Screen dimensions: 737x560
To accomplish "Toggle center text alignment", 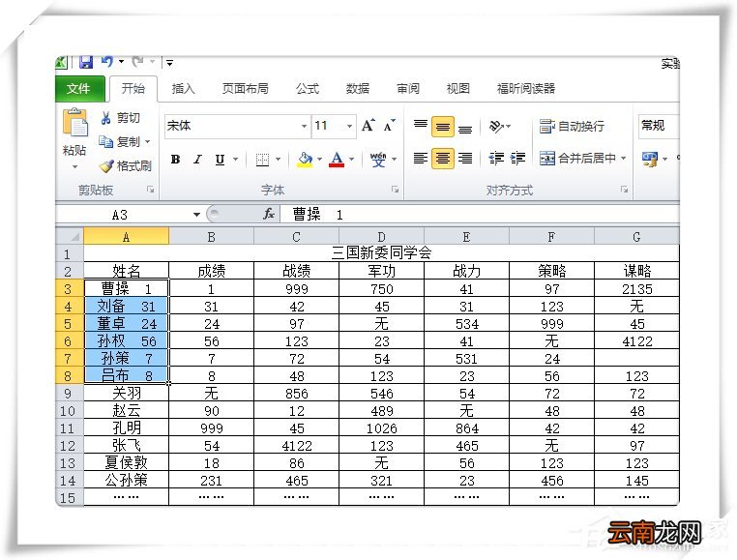I will tap(443, 158).
